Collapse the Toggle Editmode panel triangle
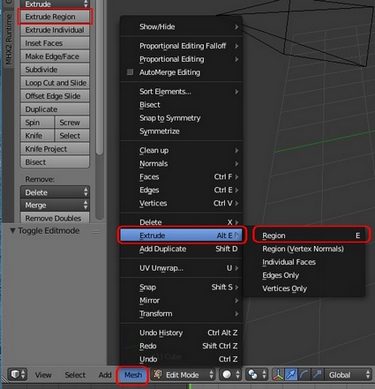This screenshot has height=389, width=375. [x=12, y=231]
